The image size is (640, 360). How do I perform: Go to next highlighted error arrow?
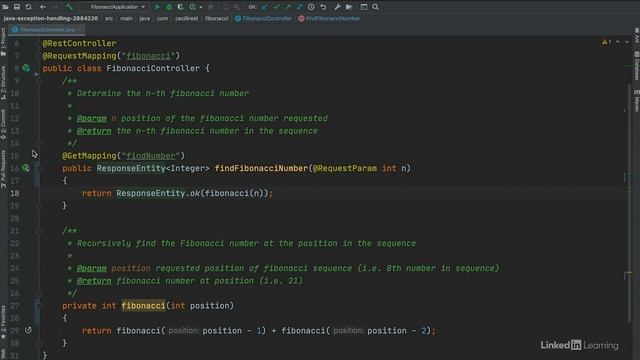coord(627,42)
